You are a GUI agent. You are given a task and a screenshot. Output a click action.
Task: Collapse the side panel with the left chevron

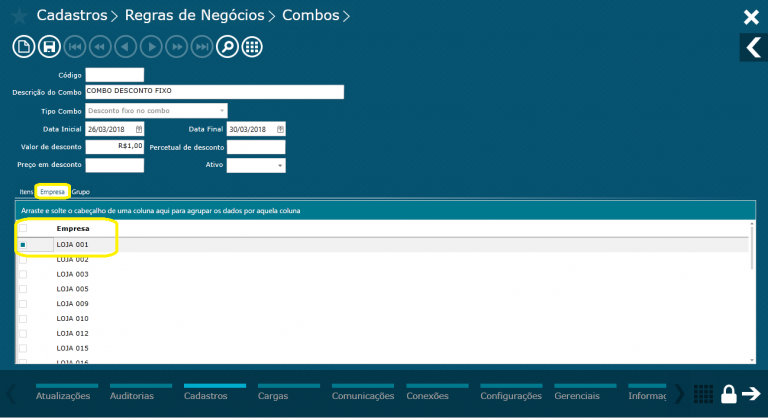[x=753, y=48]
